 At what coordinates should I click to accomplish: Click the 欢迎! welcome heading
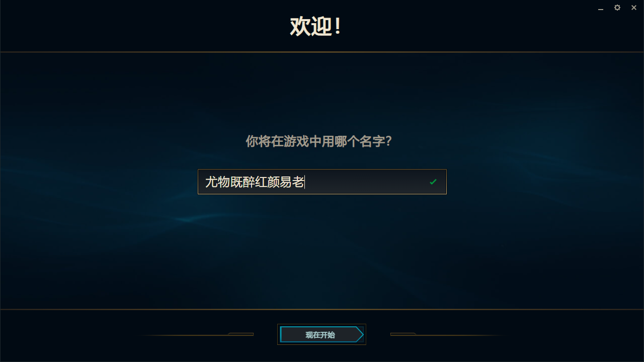[x=316, y=26]
